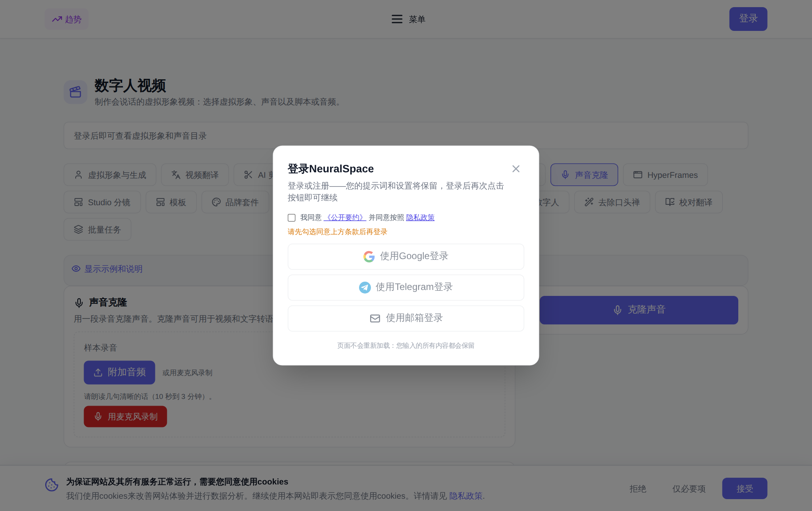The width and height of the screenshot is (812, 511).
Task: Open the 趋势 trends button
Action: pos(67,19)
